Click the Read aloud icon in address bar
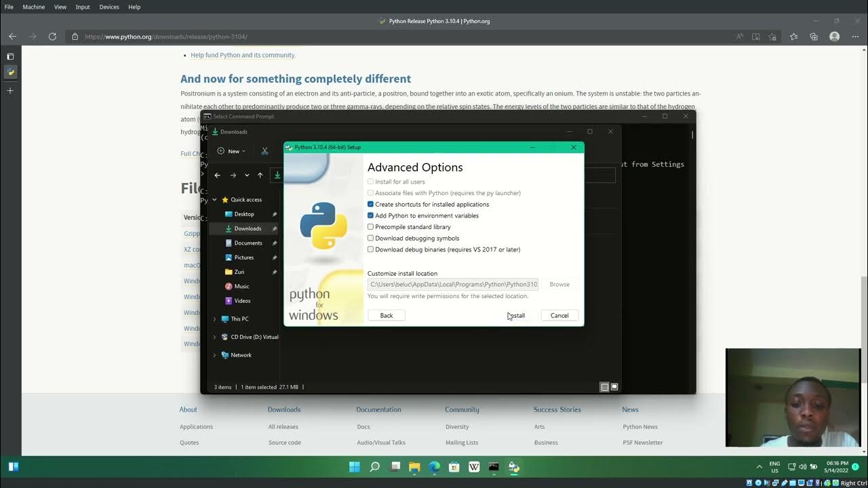Image resolution: width=868 pixels, height=488 pixels. point(739,37)
